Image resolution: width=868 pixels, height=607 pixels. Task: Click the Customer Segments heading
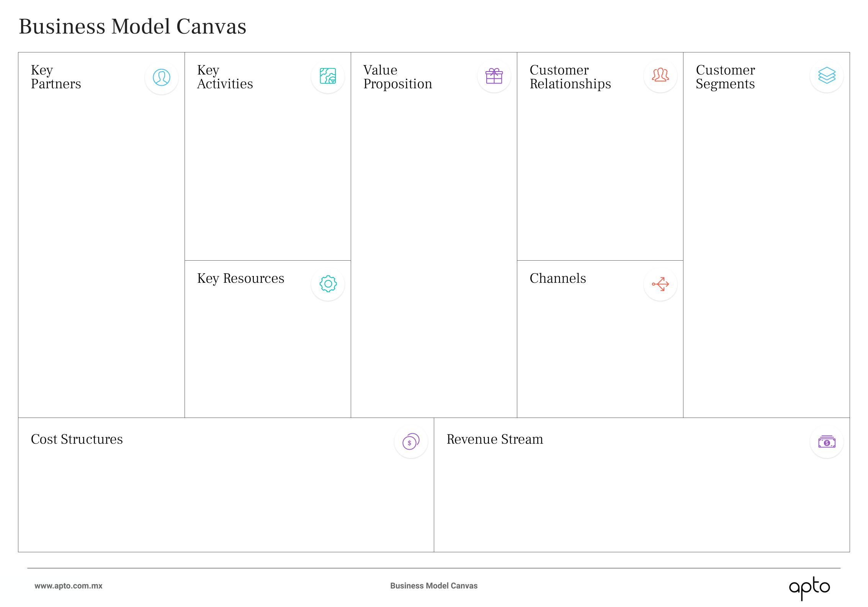click(x=725, y=77)
